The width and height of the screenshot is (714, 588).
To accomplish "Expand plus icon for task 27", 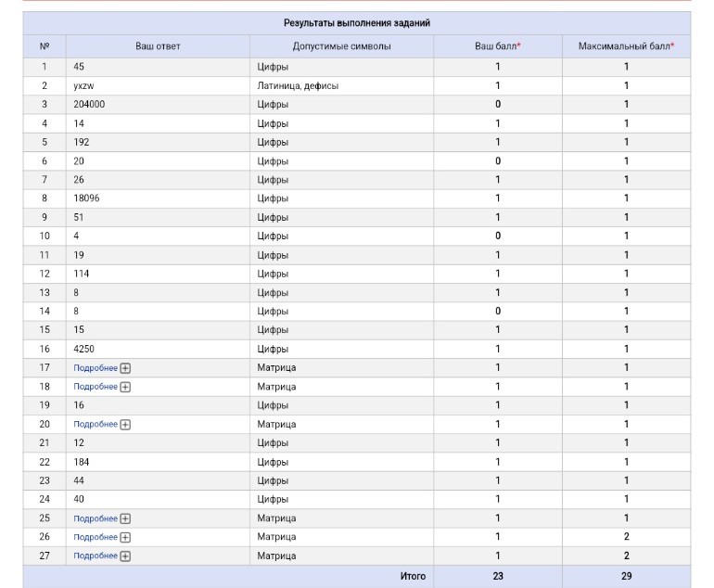I will [125, 556].
